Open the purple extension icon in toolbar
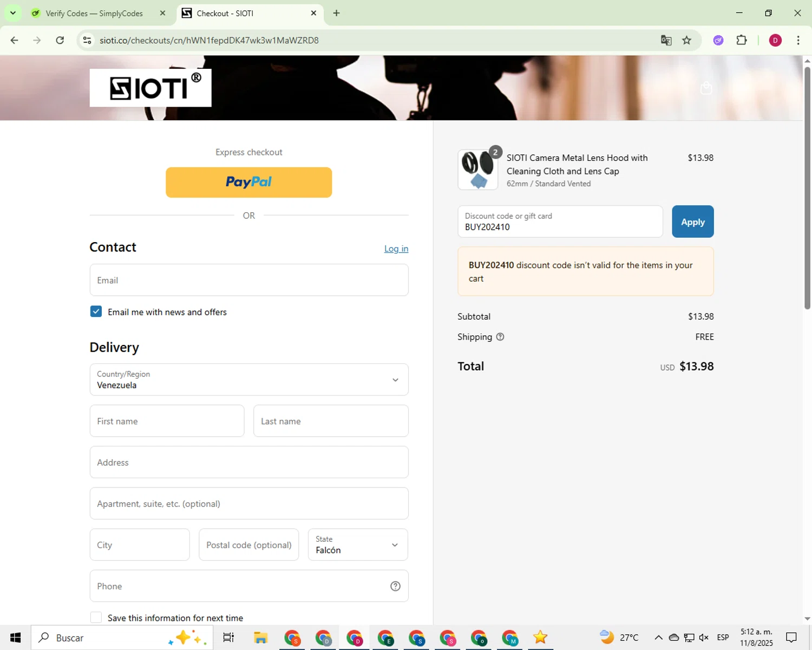 [x=718, y=40]
